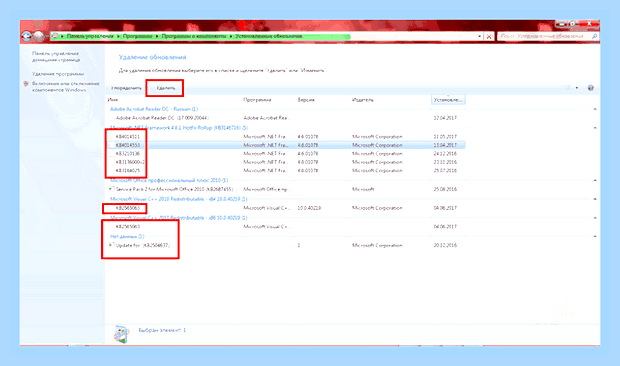This screenshot has height=366, width=620.
Task: Open the help question-mark icon
Action: [591, 88]
